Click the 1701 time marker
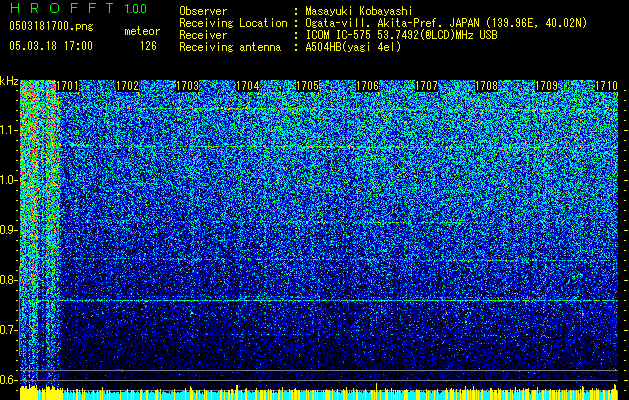Viewport: 629px width, 400px height. 67,86
